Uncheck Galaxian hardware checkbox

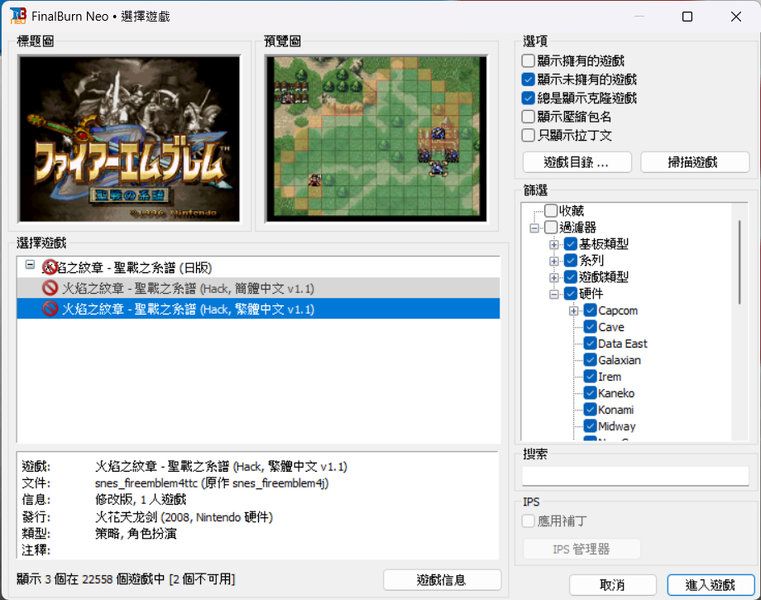coord(590,360)
